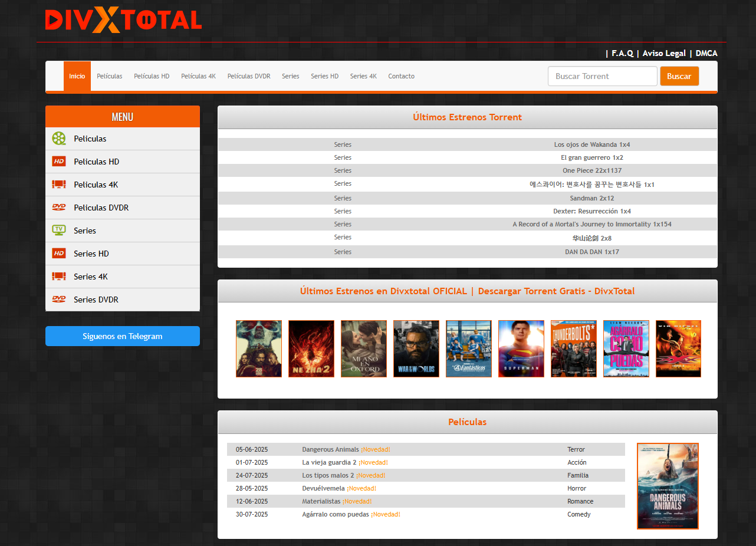The height and width of the screenshot is (546, 756).
Task: Click the HD icon next to Series HD
Action: coord(59,254)
